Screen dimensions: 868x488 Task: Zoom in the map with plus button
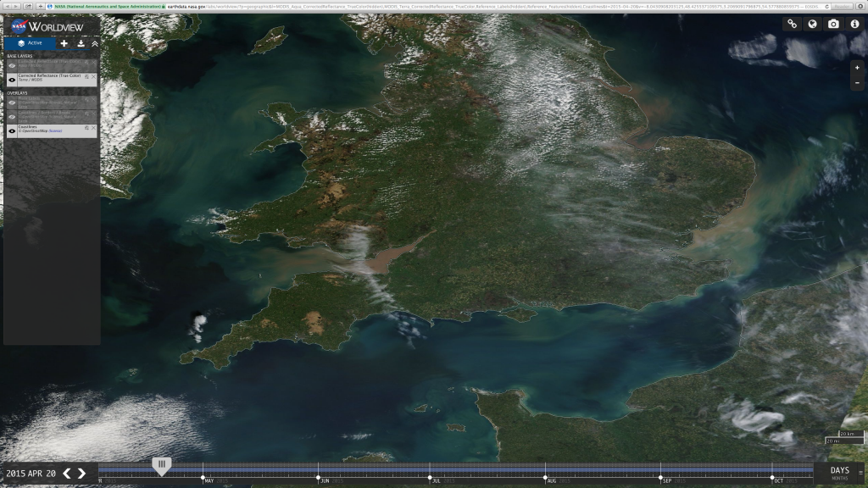857,68
